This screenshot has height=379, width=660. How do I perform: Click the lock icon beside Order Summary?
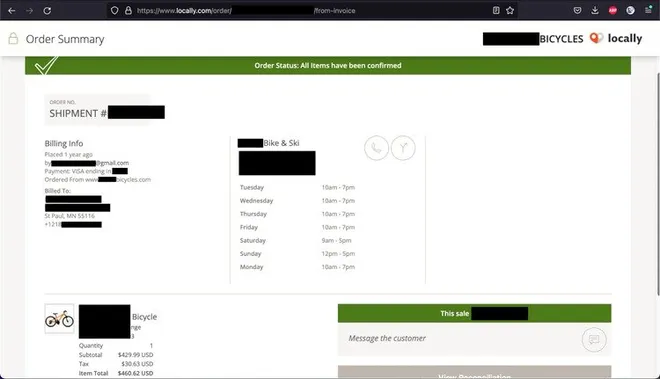pyautogui.click(x=13, y=39)
